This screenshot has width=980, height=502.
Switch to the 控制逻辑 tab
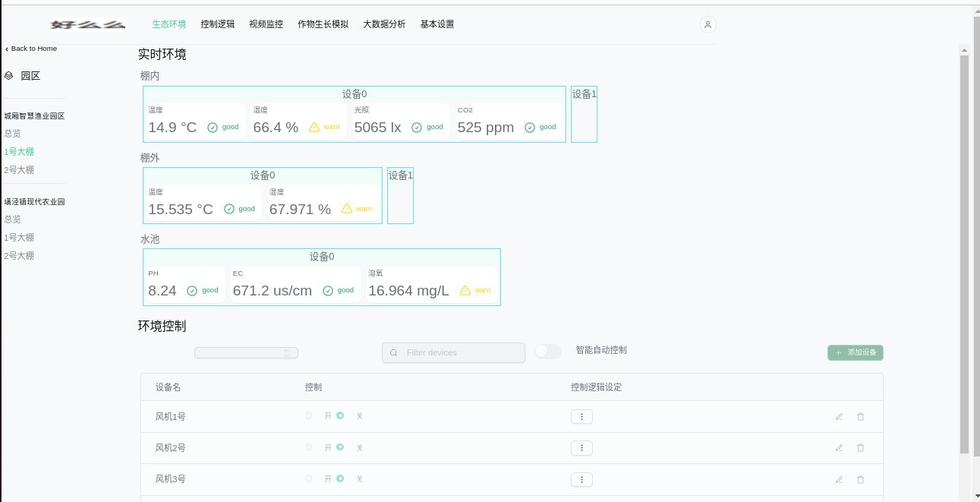click(218, 24)
